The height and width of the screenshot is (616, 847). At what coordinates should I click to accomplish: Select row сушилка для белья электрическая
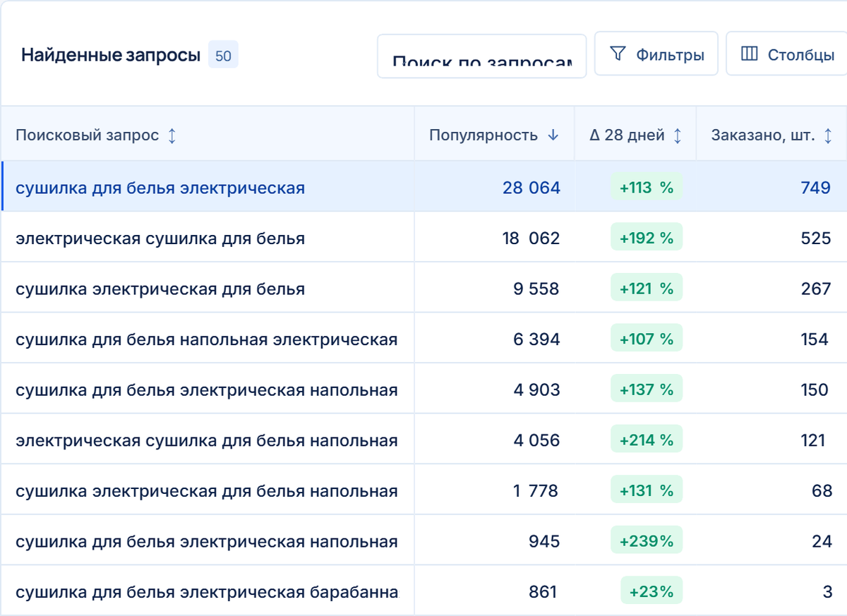(423, 187)
